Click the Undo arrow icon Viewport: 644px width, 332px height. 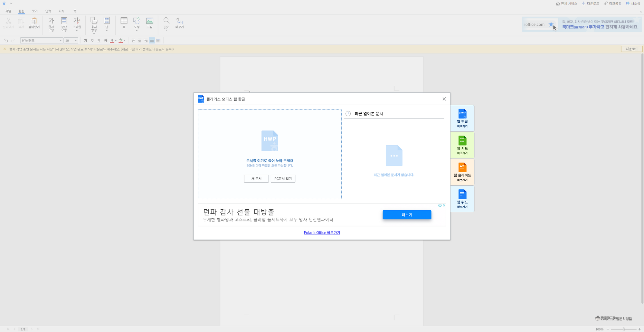(x=6, y=41)
